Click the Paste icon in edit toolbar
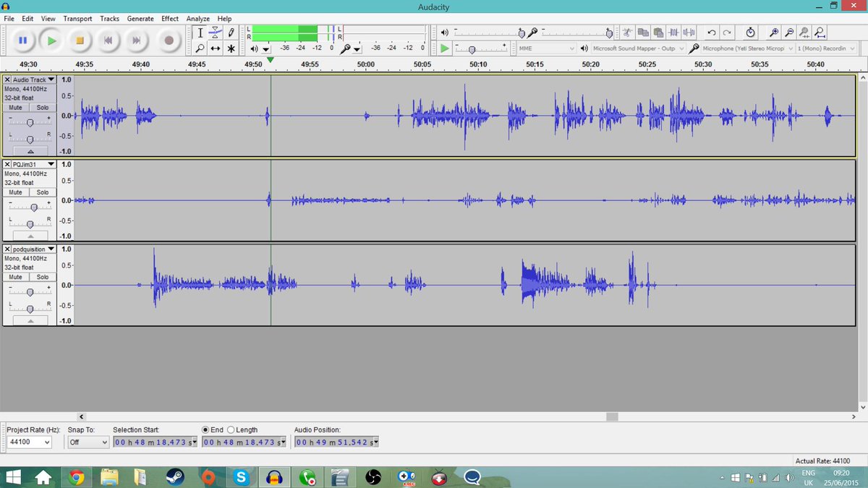868x488 pixels. tap(659, 33)
